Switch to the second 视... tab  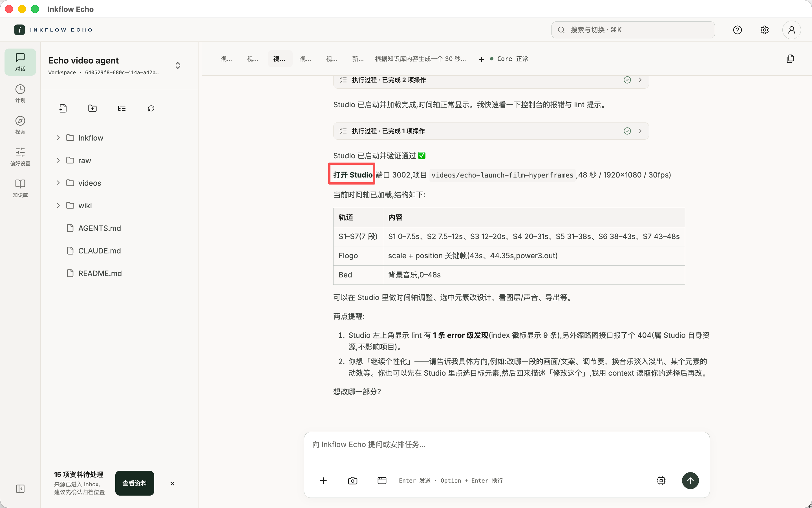(x=252, y=59)
